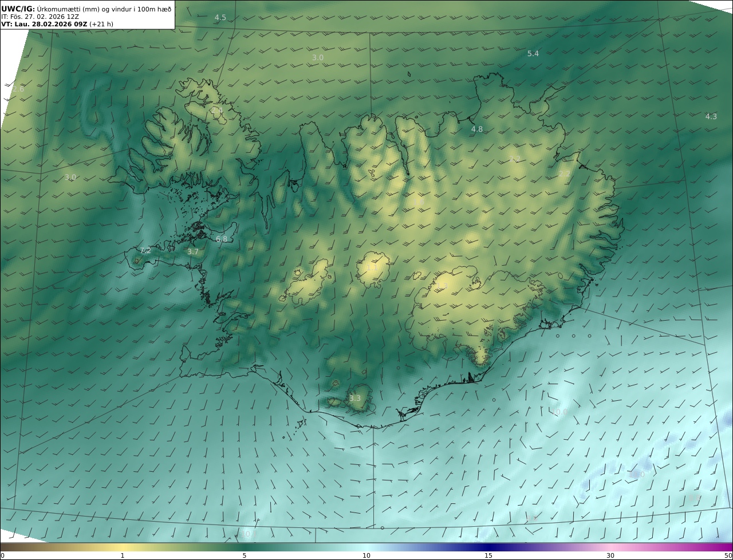Click the colorbar tick labelled 1
Image resolution: width=733 pixels, height=560 pixels.
tap(123, 555)
